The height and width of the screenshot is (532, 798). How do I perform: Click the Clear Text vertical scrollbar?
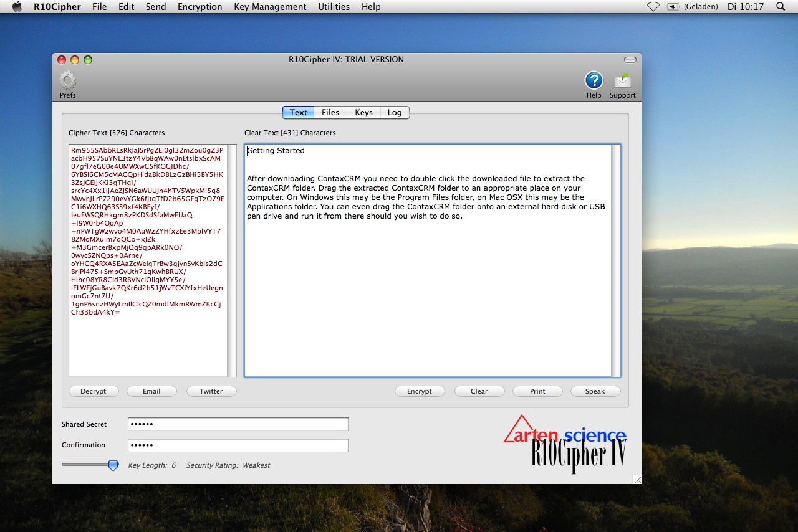click(616, 260)
